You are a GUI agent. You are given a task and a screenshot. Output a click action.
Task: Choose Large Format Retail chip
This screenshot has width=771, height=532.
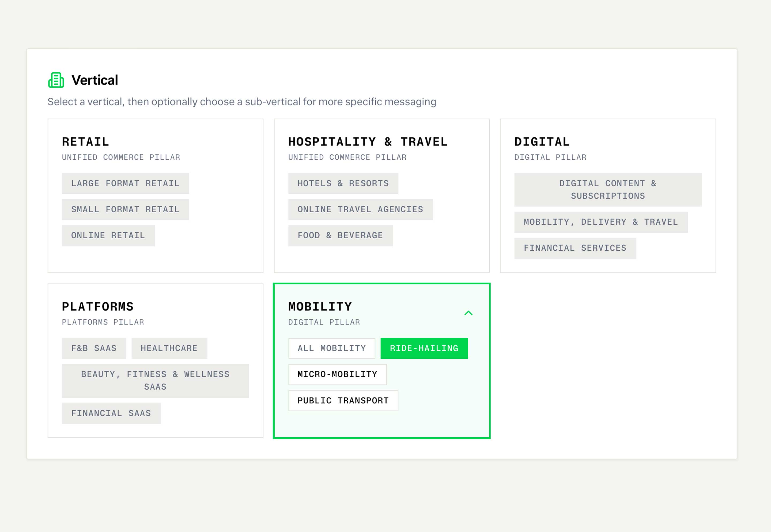click(125, 183)
